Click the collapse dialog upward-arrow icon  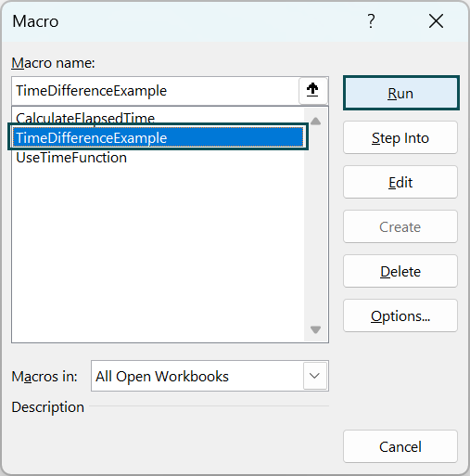tap(312, 91)
